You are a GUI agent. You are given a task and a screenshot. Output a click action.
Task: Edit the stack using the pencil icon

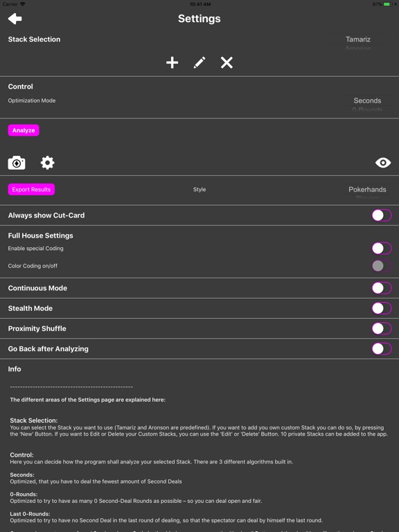[199, 63]
